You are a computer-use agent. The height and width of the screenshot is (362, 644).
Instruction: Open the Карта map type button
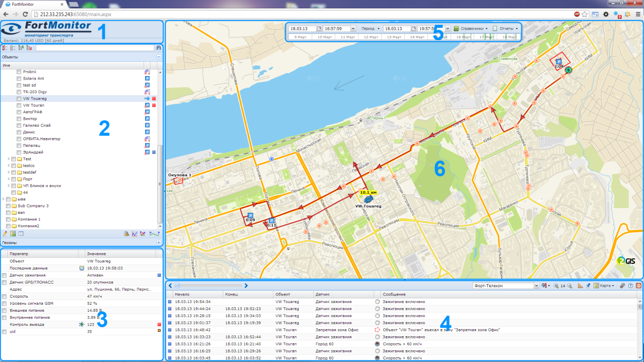[x=604, y=286]
